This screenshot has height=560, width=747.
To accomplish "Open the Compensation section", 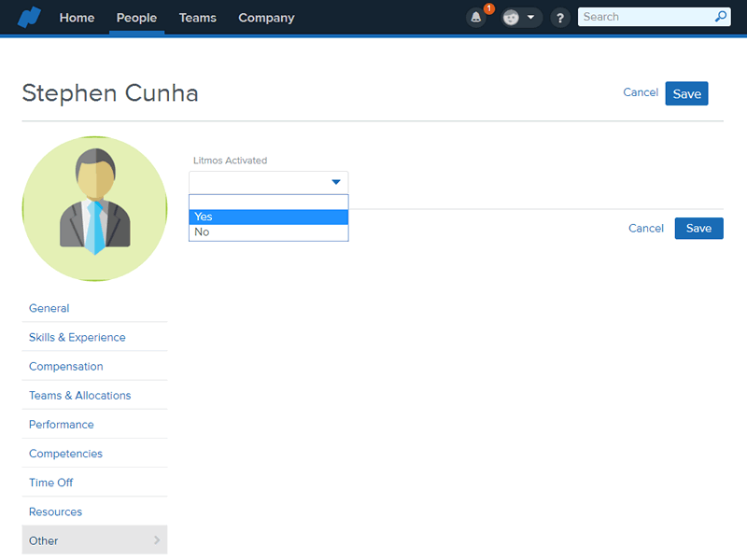I will click(x=65, y=366).
